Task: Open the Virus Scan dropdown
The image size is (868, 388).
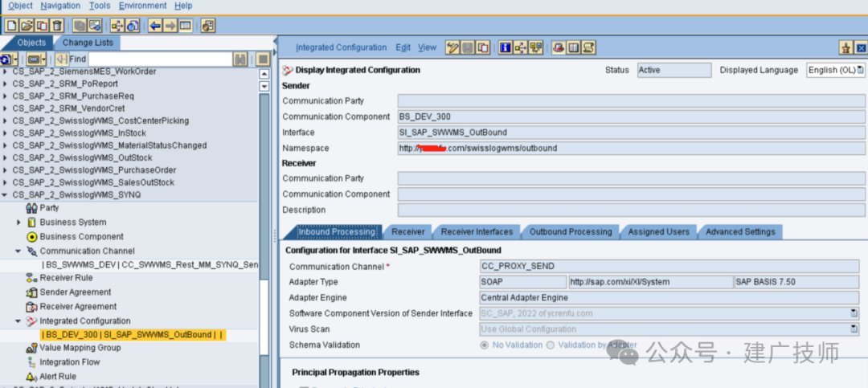Action: pyautogui.click(x=854, y=329)
